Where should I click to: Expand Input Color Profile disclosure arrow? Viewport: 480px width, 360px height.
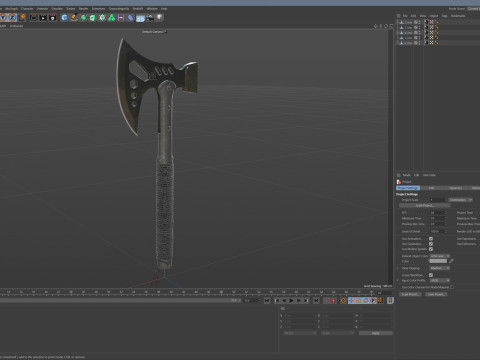[x=398, y=280]
